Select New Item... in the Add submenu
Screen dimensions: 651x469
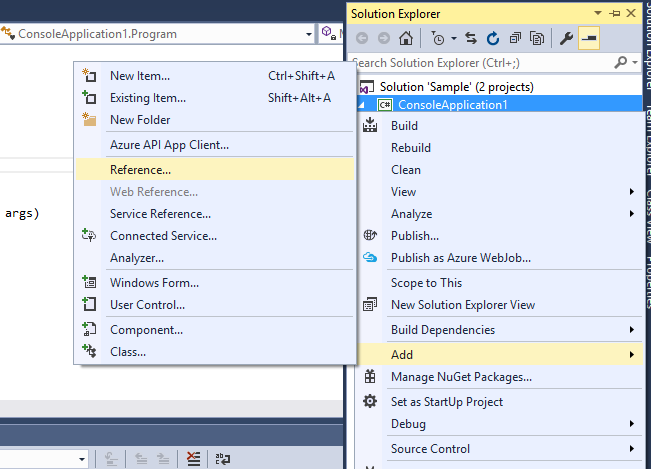(139, 75)
